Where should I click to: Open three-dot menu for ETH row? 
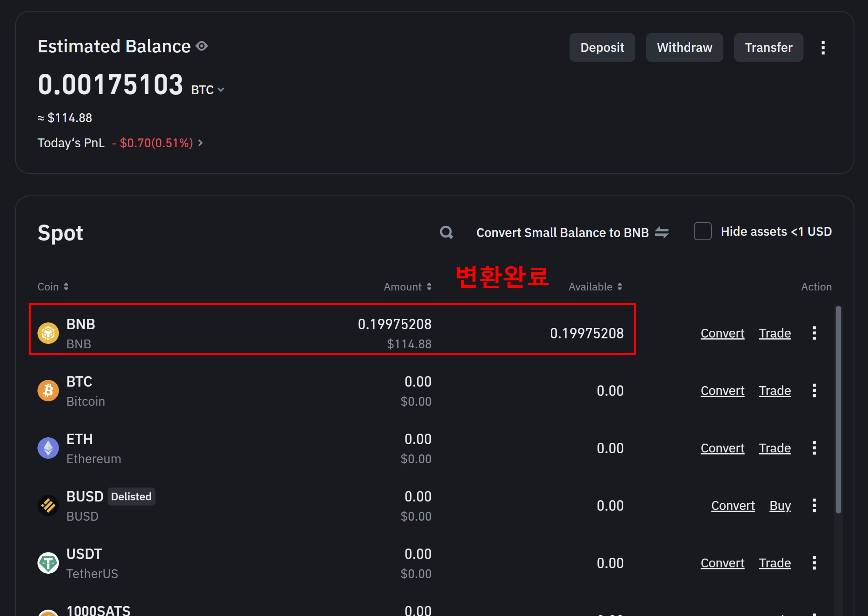click(x=814, y=448)
